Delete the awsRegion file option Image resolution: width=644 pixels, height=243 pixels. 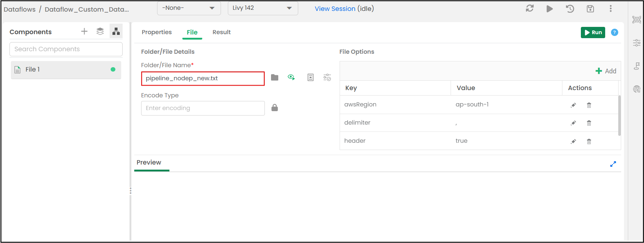[x=589, y=105]
